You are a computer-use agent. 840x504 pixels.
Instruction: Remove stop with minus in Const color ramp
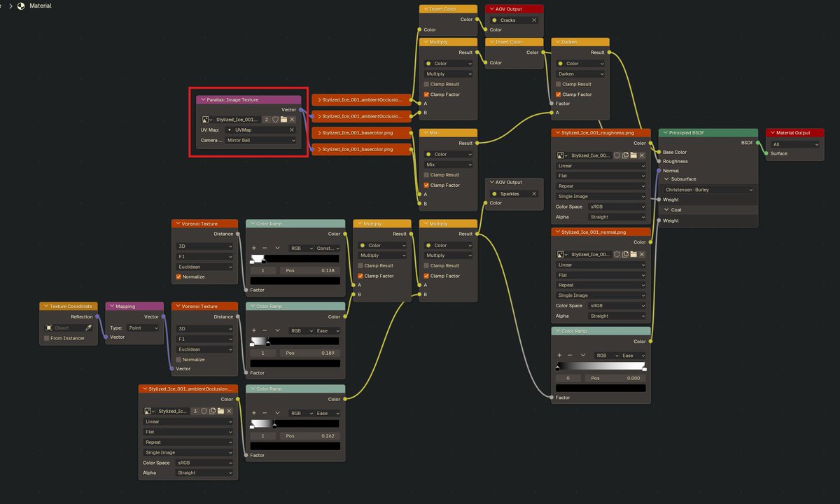pyautogui.click(x=265, y=248)
